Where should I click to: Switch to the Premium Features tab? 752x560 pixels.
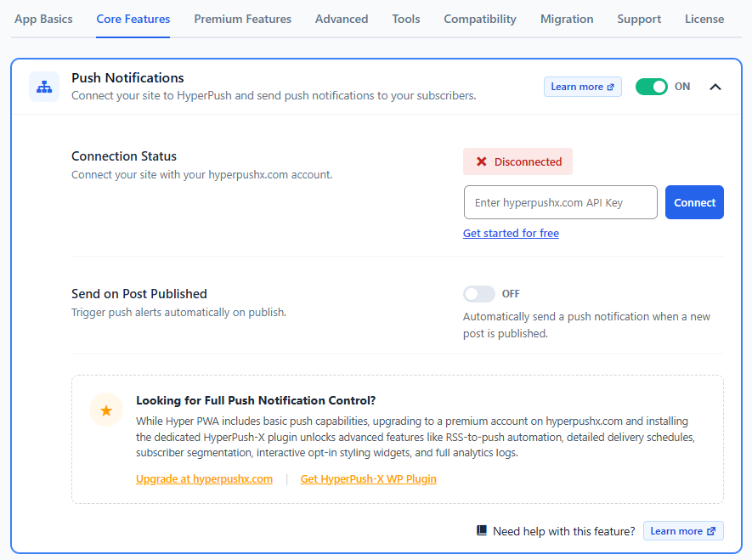(242, 20)
